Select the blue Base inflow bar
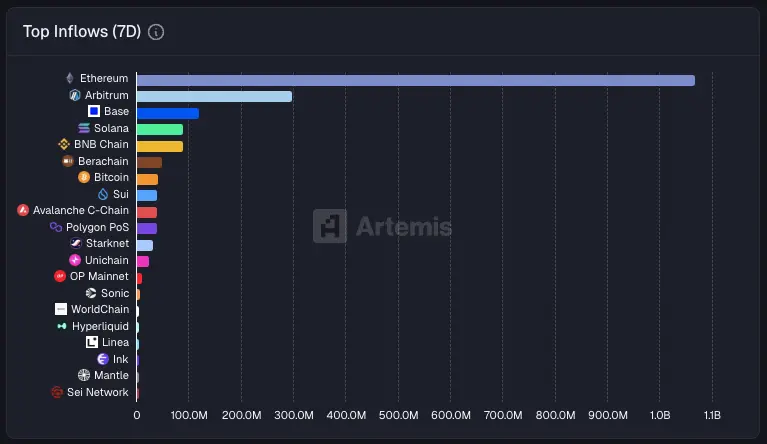The width and height of the screenshot is (767, 444). coord(168,113)
